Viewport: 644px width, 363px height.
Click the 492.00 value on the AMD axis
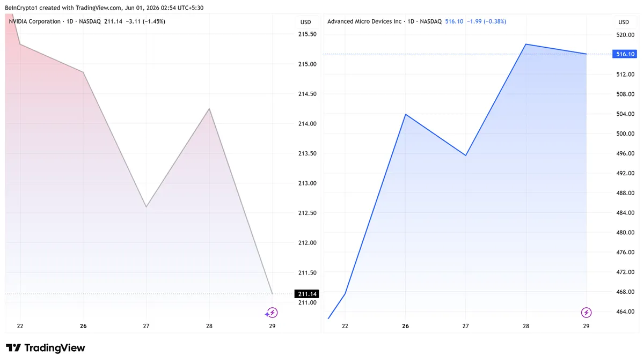coord(625,173)
